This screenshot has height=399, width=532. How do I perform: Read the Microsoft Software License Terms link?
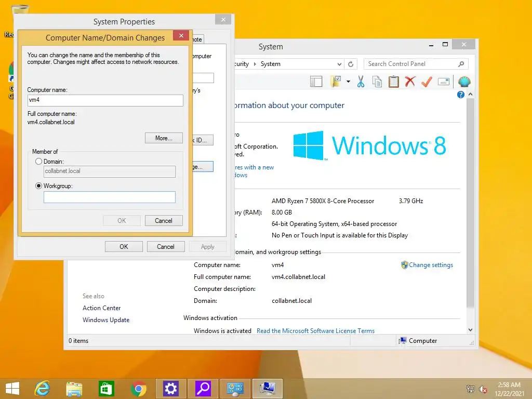(315, 331)
